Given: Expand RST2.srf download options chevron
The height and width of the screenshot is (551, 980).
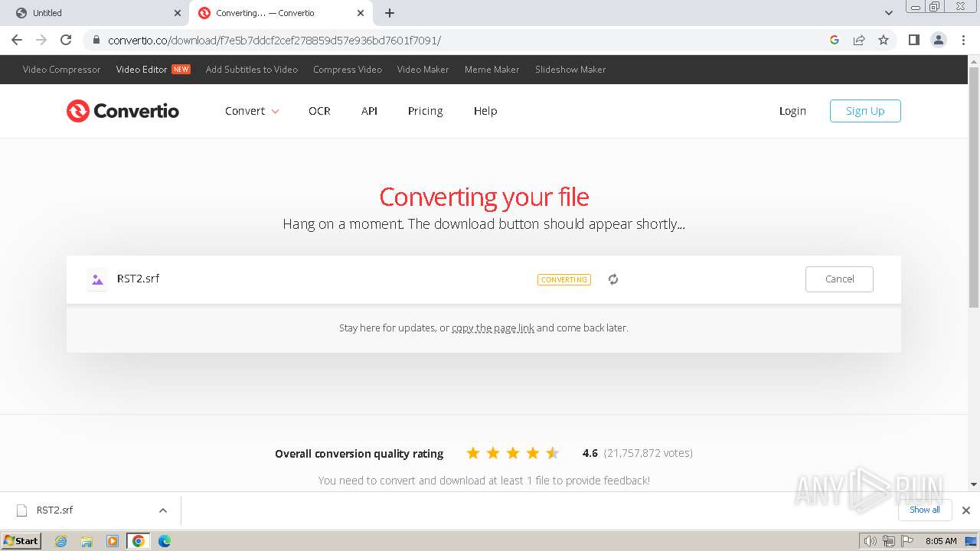Looking at the screenshot, I should coord(163,510).
